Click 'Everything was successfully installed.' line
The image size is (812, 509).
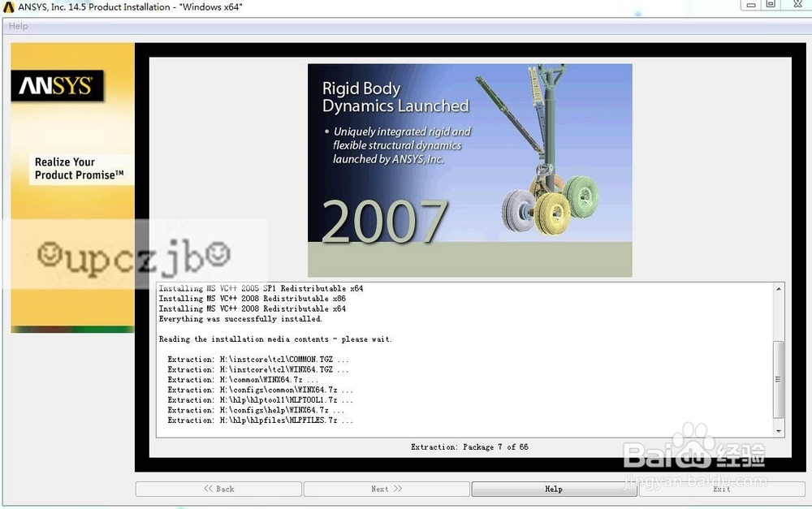pyautogui.click(x=240, y=319)
